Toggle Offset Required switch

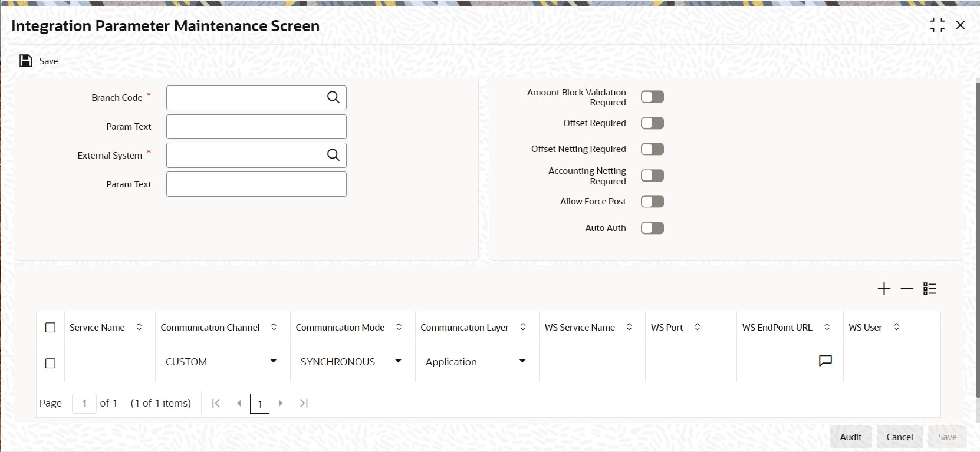pos(652,123)
